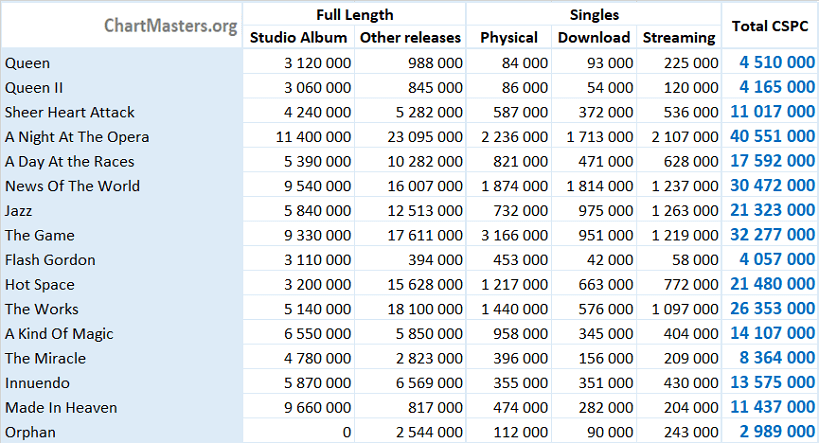Image resolution: width=819 pixels, height=443 pixels.
Task: Click the Queen album row name
Action: point(28,63)
